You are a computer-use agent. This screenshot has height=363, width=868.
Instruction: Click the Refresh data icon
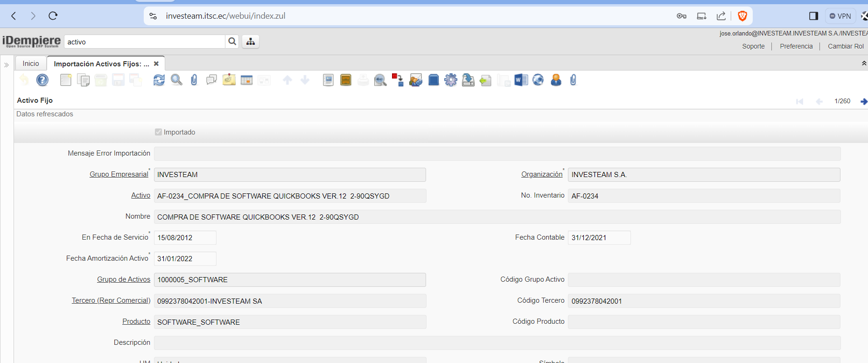159,80
